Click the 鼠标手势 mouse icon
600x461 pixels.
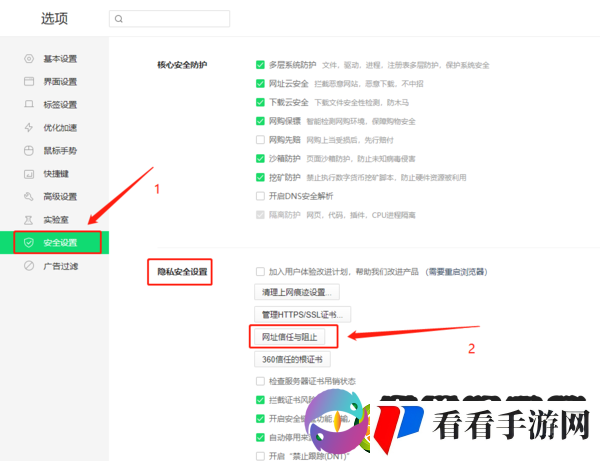tap(29, 151)
